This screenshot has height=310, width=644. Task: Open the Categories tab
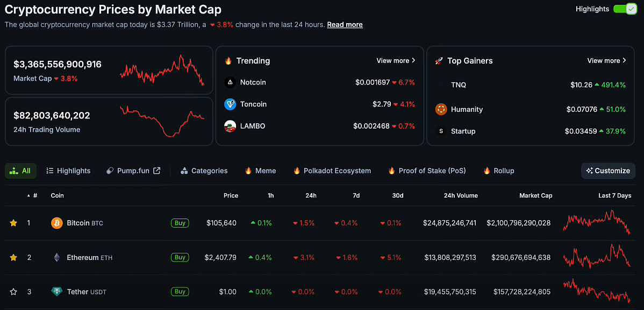(204, 171)
